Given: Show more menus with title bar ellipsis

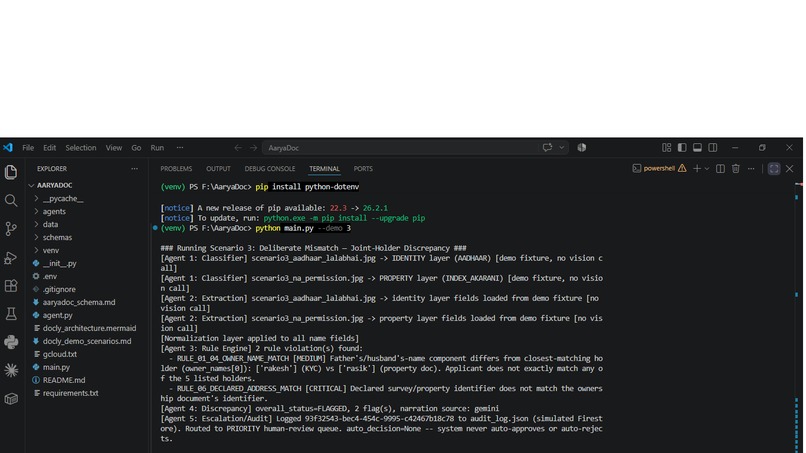Looking at the screenshot, I should coord(180,148).
